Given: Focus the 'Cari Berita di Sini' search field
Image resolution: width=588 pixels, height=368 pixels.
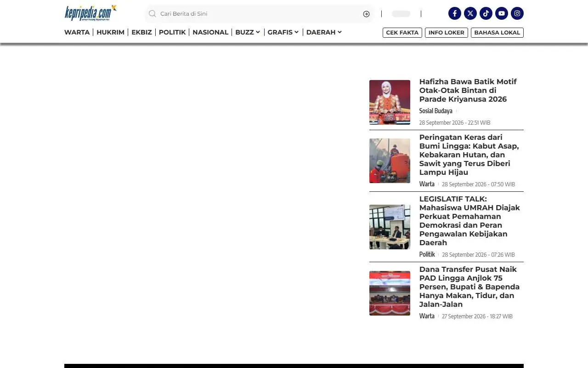Looking at the screenshot, I should click(x=260, y=14).
